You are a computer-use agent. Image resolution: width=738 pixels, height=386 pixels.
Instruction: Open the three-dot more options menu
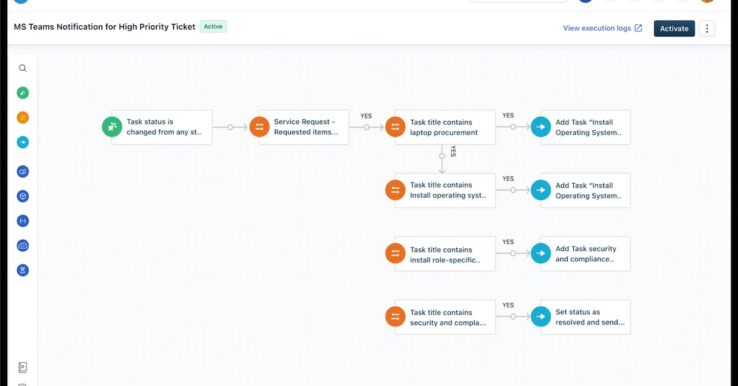pos(707,28)
